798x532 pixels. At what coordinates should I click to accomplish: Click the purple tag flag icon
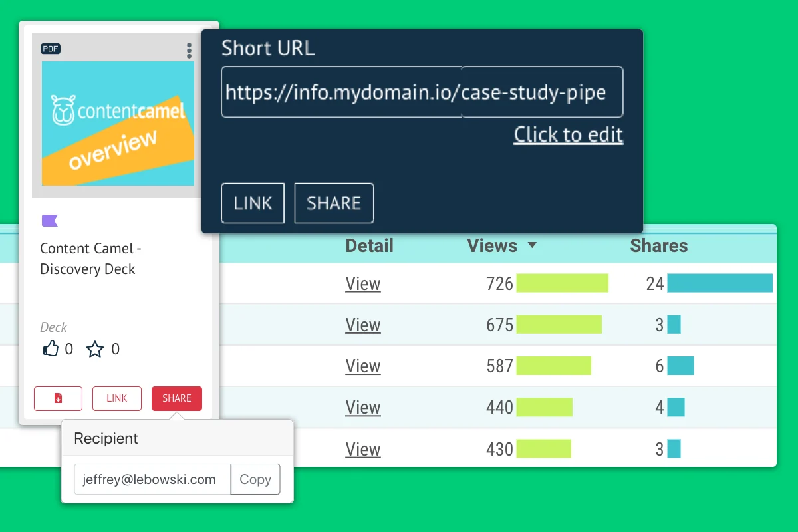(x=50, y=221)
